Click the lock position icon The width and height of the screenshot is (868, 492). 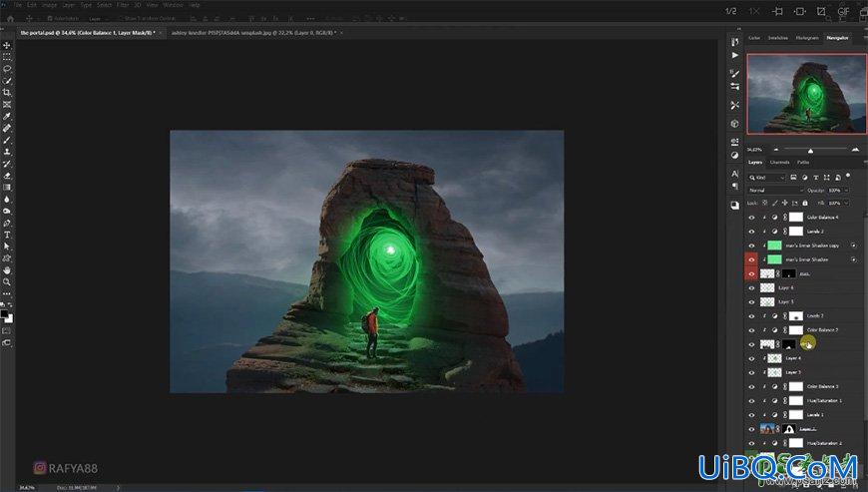point(785,204)
